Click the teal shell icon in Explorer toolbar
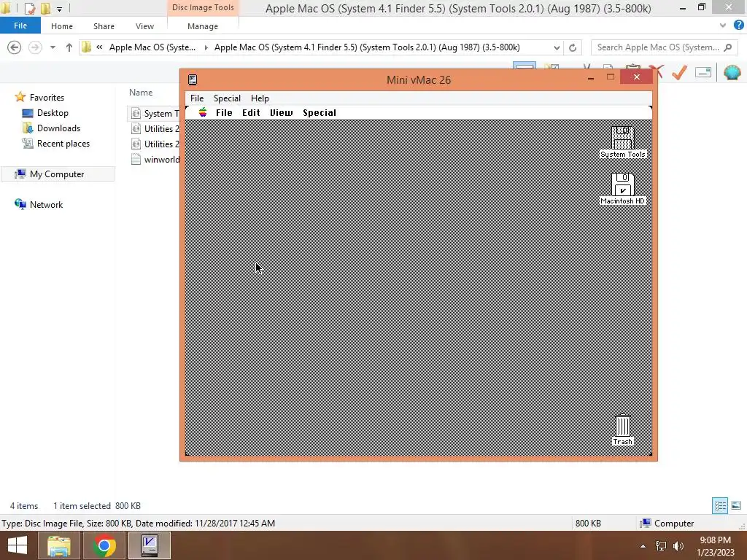 pos(732,72)
